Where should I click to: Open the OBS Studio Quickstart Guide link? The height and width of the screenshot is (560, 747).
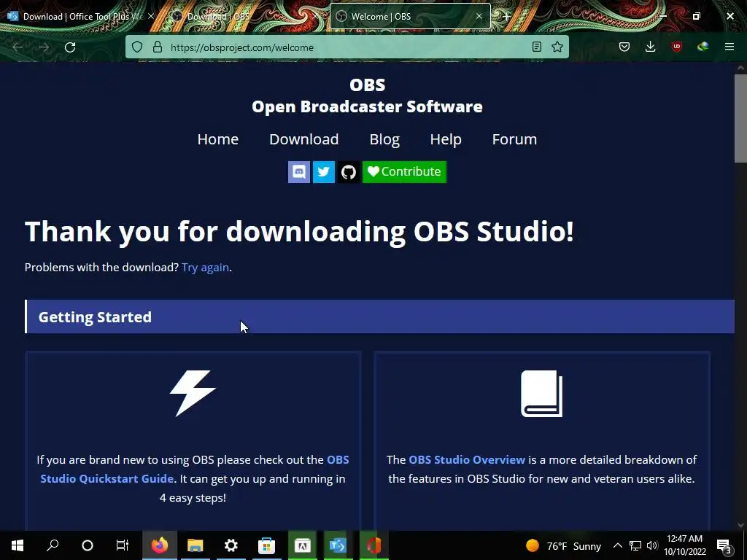tap(194, 469)
